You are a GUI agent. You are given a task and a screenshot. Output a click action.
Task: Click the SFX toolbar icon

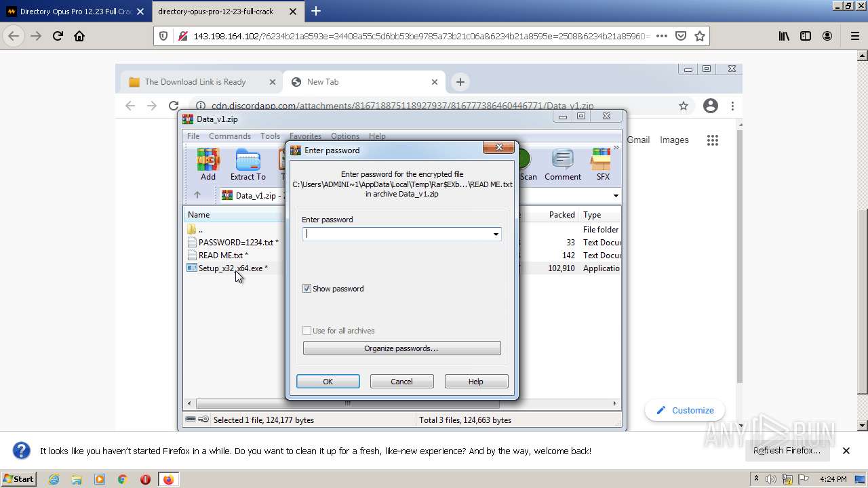pyautogui.click(x=603, y=165)
